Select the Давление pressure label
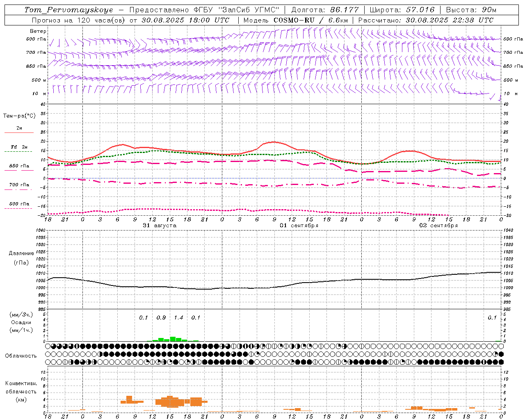 click(21, 253)
